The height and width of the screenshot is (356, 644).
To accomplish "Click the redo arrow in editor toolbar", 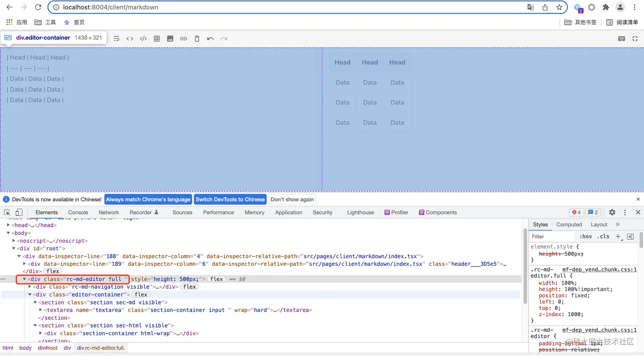I will (x=224, y=39).
